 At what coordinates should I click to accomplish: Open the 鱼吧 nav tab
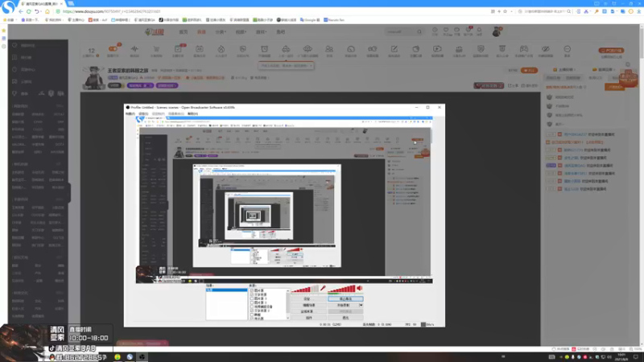click(x=280, y=31)
